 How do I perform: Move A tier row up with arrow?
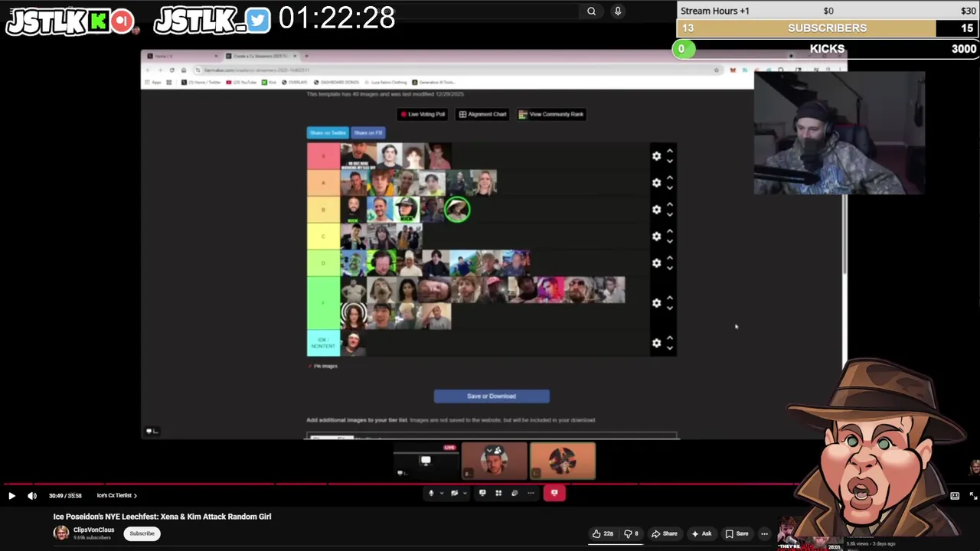click(670, 178)
